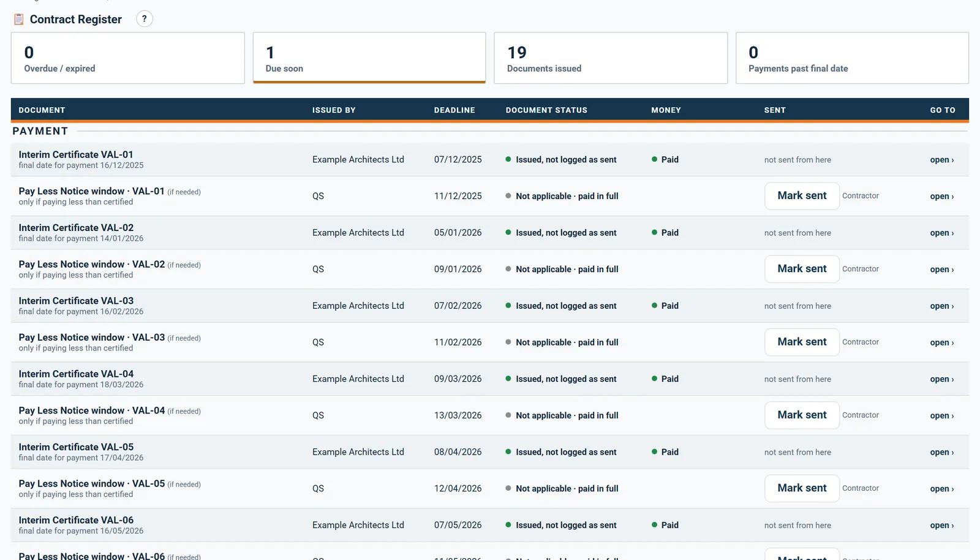Click the Interim Certificate VAL-03 document title
Screen dimensions: 980x560
76,301
